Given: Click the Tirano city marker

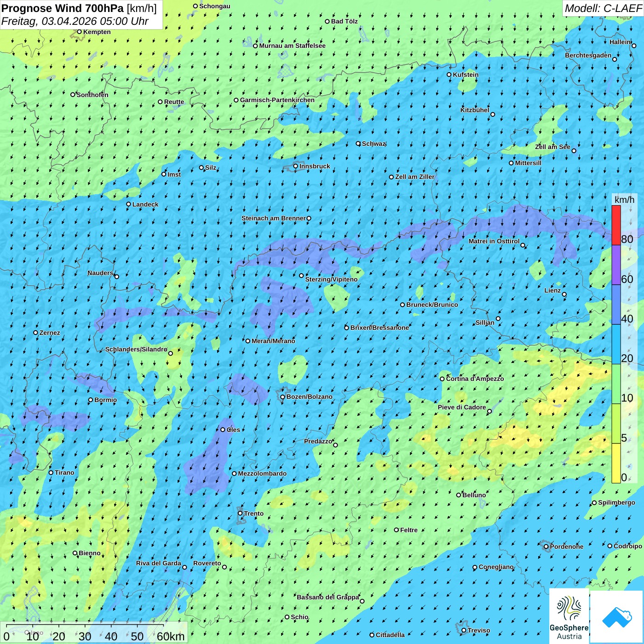Looking at the screenshot, I should pos(51,472).
